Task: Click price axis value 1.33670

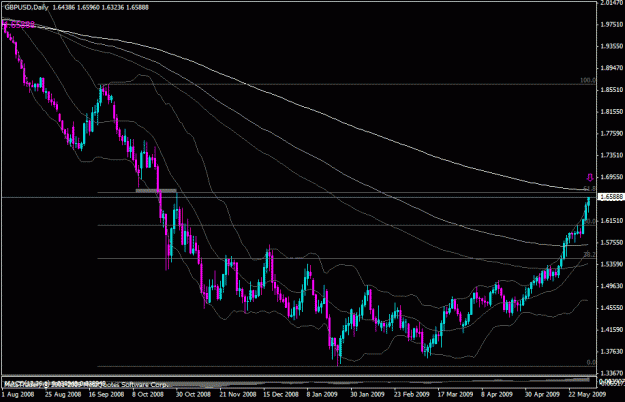Action: point(611,373)
